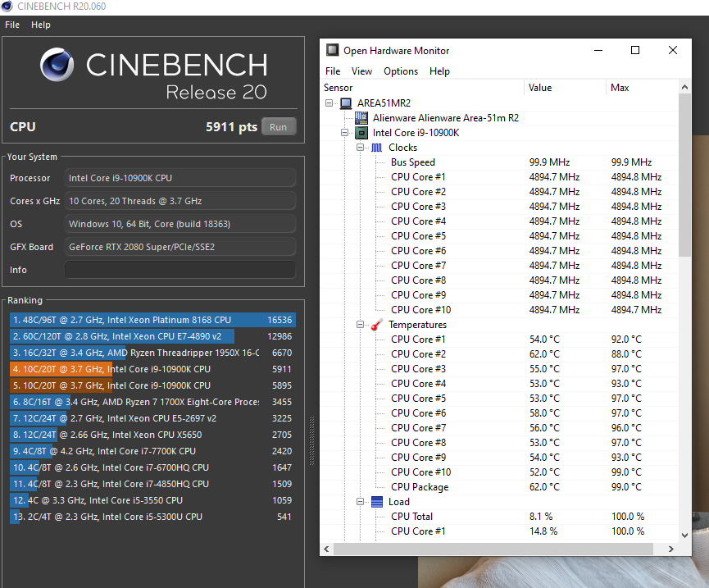Click the Cinebench sphere logo

tap(57, 65)
